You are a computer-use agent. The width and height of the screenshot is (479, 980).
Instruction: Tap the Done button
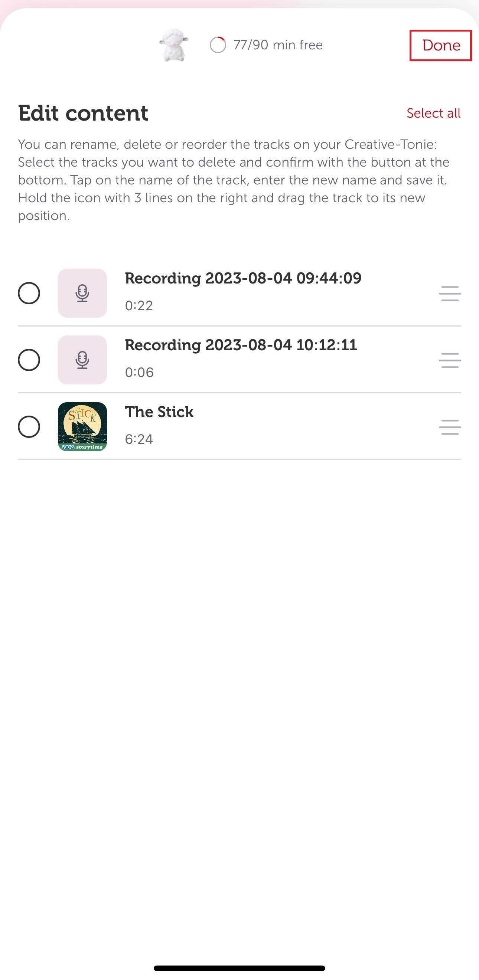coord(440,45)
